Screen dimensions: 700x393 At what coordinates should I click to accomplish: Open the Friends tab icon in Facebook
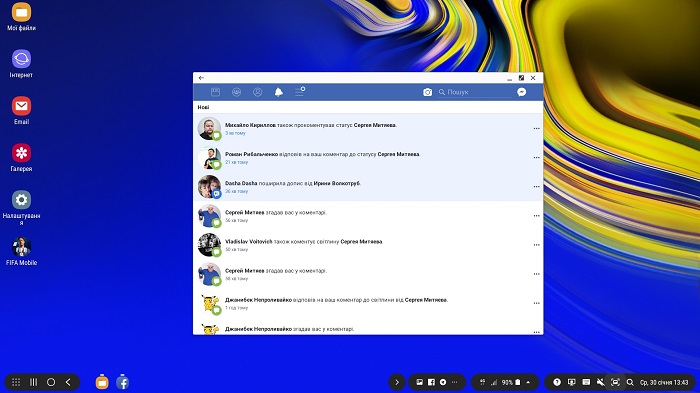click(237, 92)
